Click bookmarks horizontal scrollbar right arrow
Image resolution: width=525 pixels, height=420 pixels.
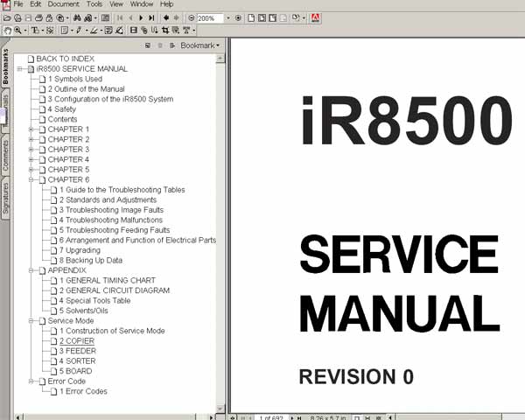click(x=211, y=417)
